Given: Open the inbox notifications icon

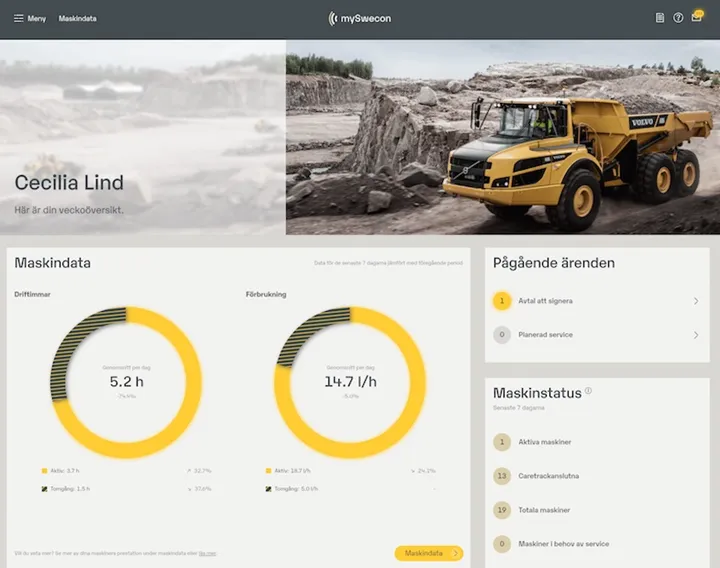Looking at the screenshot, I should [x=697, y=17].
